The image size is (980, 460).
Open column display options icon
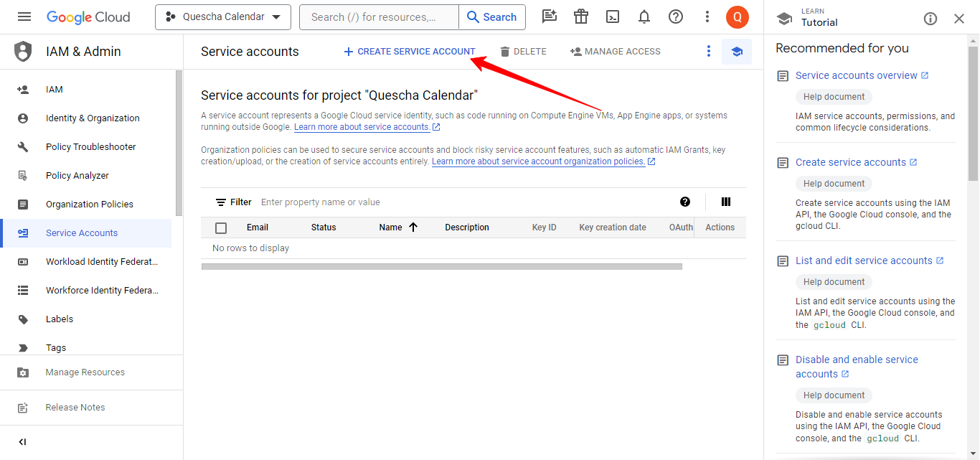[726, 202]
